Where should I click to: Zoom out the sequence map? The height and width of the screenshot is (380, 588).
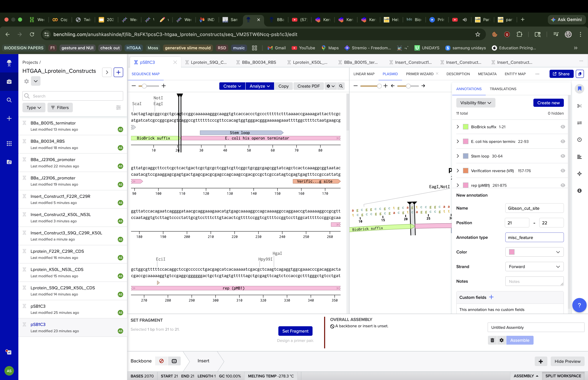(x=134, y=86)
